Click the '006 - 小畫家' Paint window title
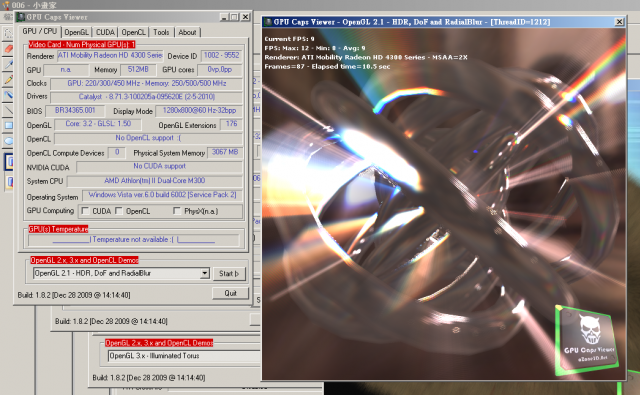 tap(34, 5)
